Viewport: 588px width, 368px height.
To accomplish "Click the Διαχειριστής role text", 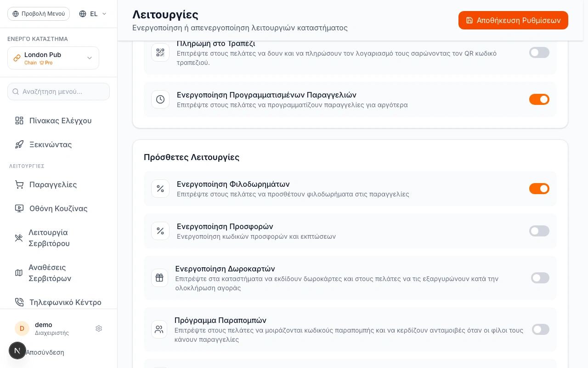I will (x=52, y=333).
